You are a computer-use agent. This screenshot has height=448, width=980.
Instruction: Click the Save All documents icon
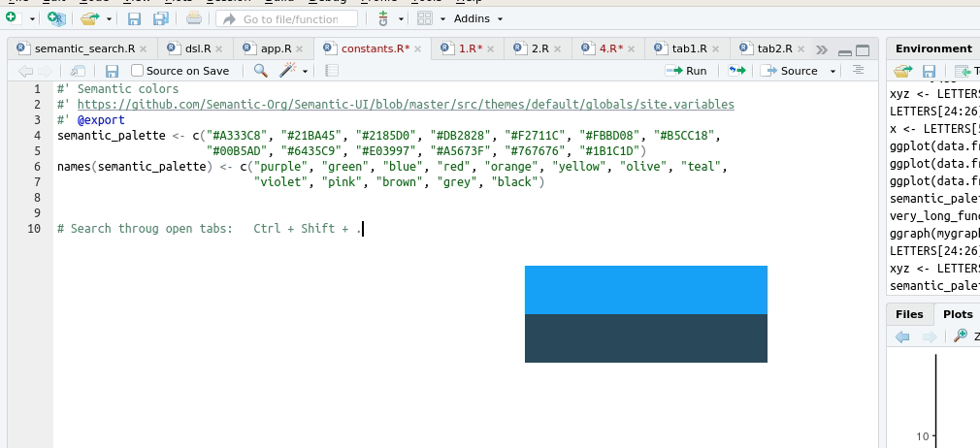pos(161,18)
